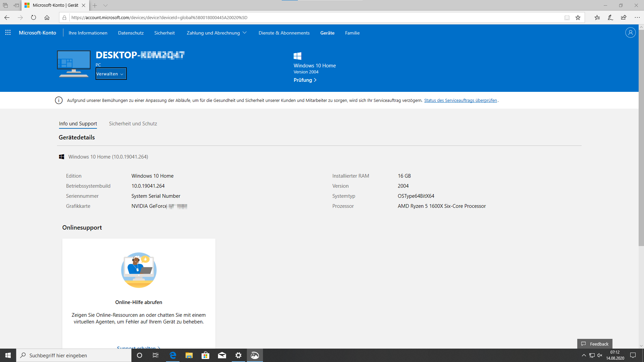Open the Microsoft apps launcher grid
Screen dimensions: 644x362
8,33
